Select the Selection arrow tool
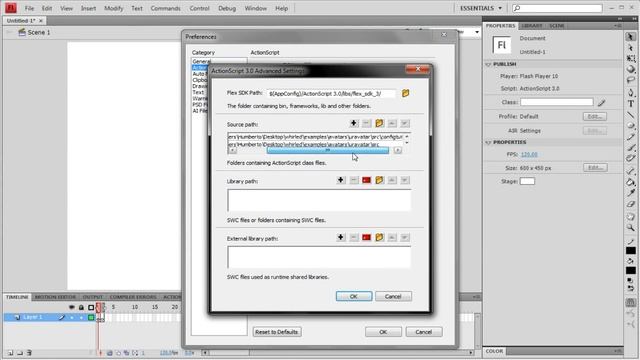 (631, 37)
